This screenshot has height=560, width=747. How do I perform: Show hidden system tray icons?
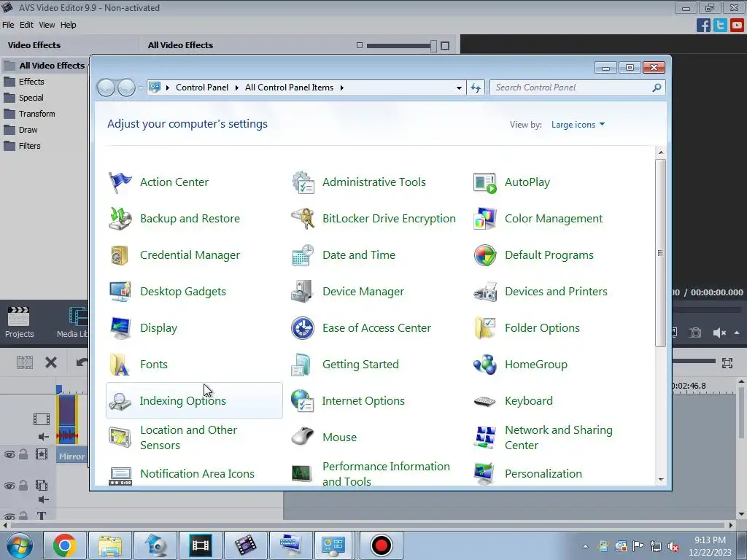click(x=585, y=546)
